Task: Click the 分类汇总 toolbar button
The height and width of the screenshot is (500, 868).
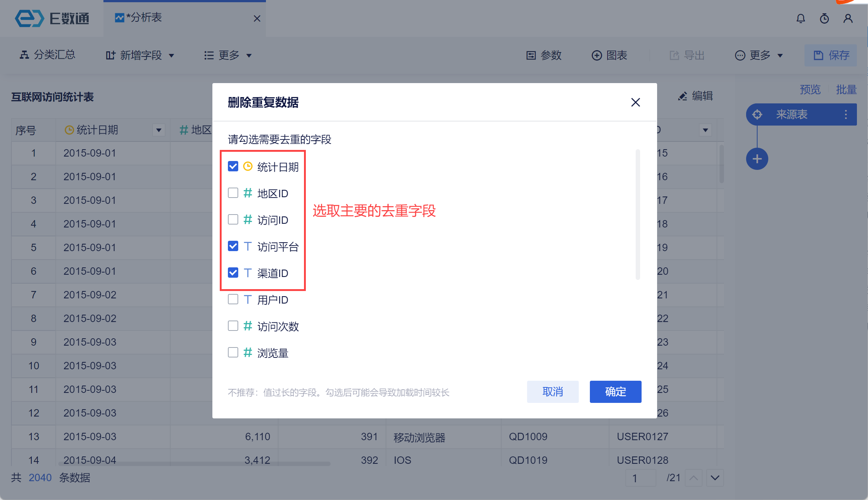Action: 47,55
